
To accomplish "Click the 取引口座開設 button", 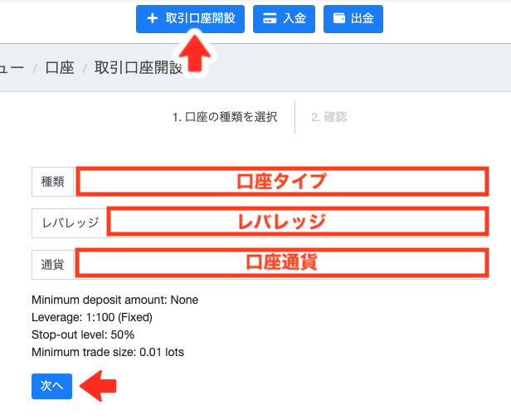I will point(190,19).
